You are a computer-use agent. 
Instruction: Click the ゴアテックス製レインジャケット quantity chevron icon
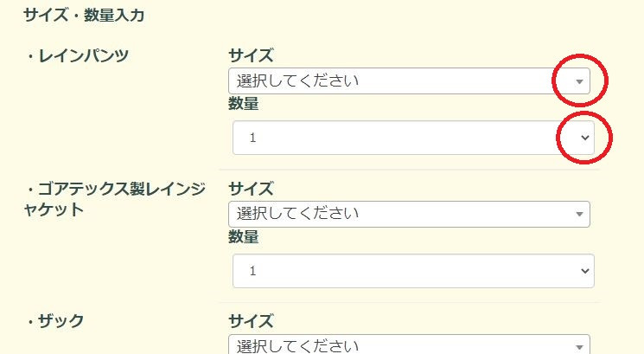tap(584, 271)
